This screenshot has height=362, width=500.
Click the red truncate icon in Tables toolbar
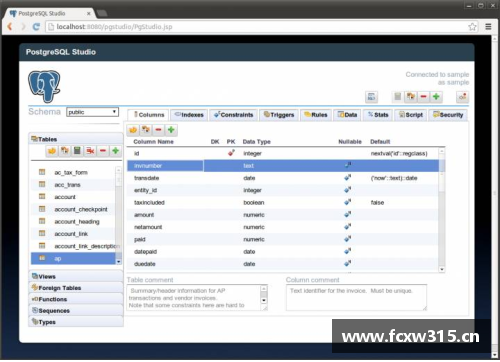tap(90, 151)
